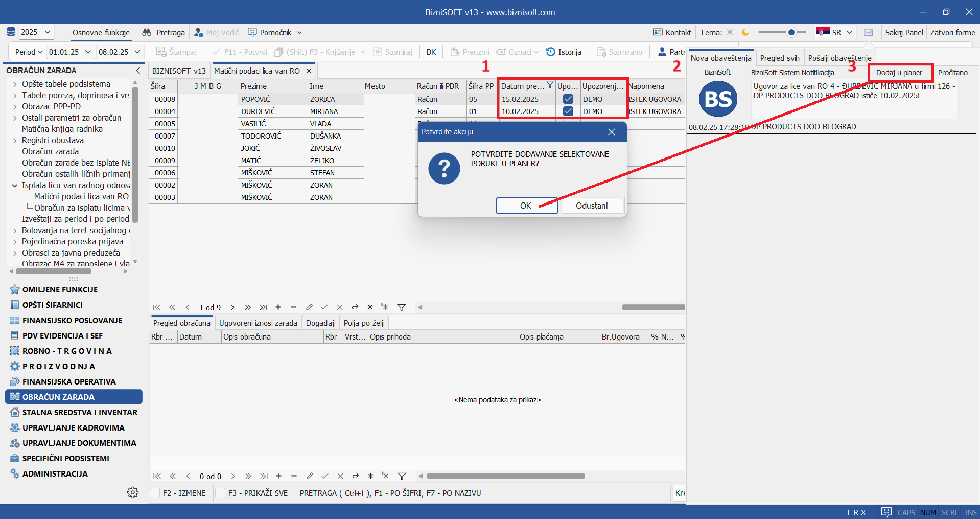Click Odustani to cancel the dialog
The width and height of the screenshot is (980, 519).
click(591, 206)
